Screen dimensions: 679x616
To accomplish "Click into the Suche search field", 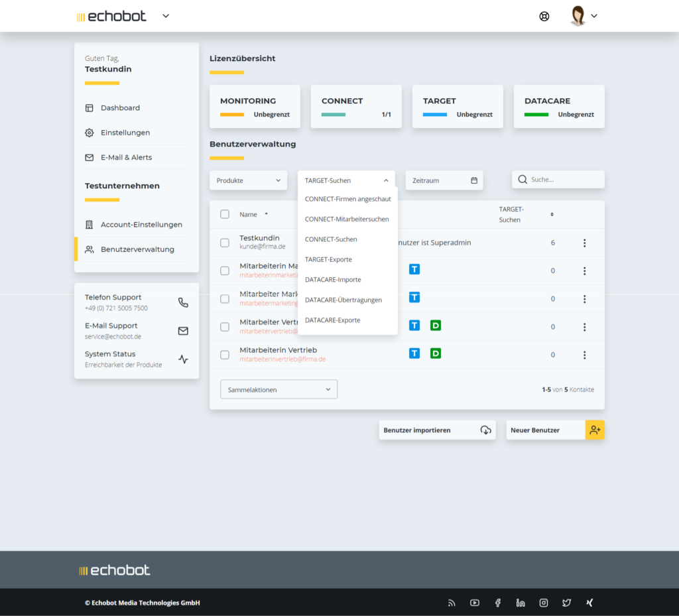I will tap(564, 180).
